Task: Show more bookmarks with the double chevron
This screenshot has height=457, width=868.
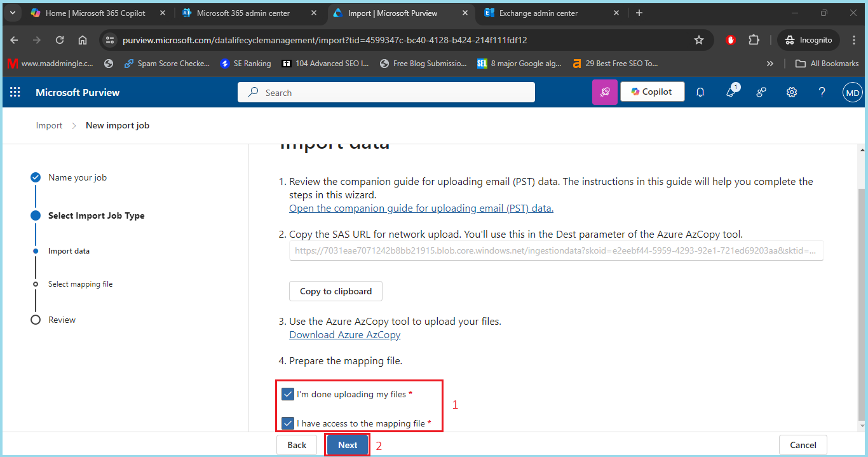Action: (x=770, y=64)
